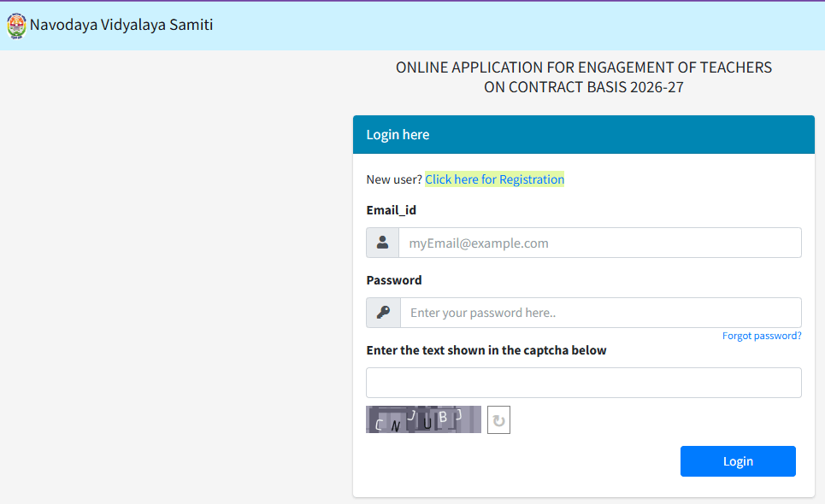Viewport: 825px width, 504px height.
Task: Click the Navodaya Vidyalaya Samiti header text
Action: pyautogui.click(x=121, y=25)
